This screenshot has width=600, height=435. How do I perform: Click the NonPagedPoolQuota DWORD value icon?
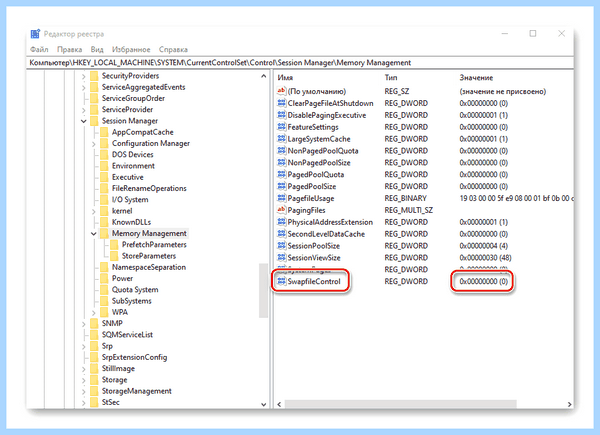[x=281, y=150]
